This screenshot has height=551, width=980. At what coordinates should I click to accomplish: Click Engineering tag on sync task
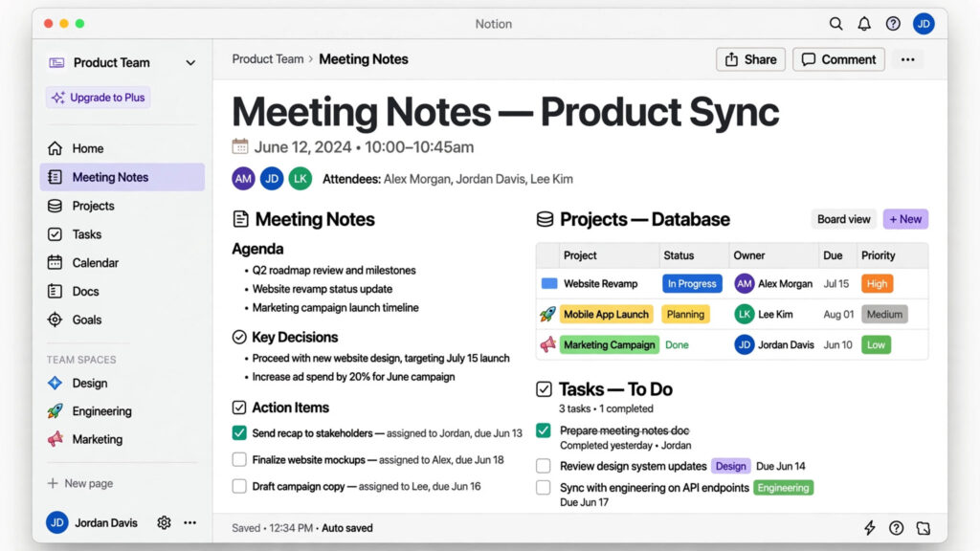coord(783,487)
